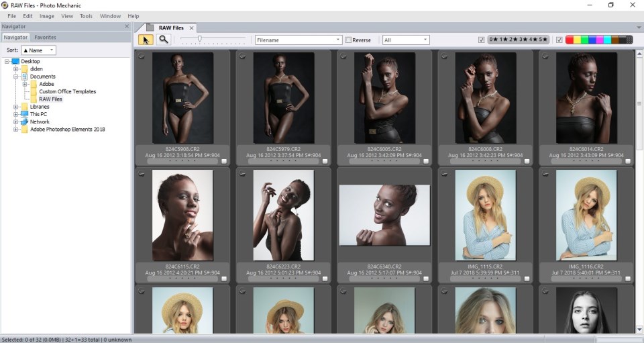Toggle the star rating filter checkbox

pyautogui.click(x=482, y=40)
